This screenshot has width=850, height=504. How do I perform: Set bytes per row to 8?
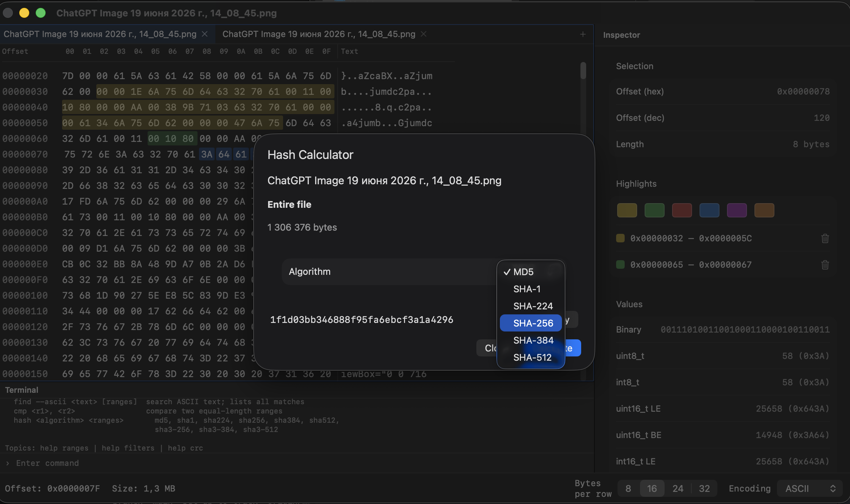[x=628, y=488]
